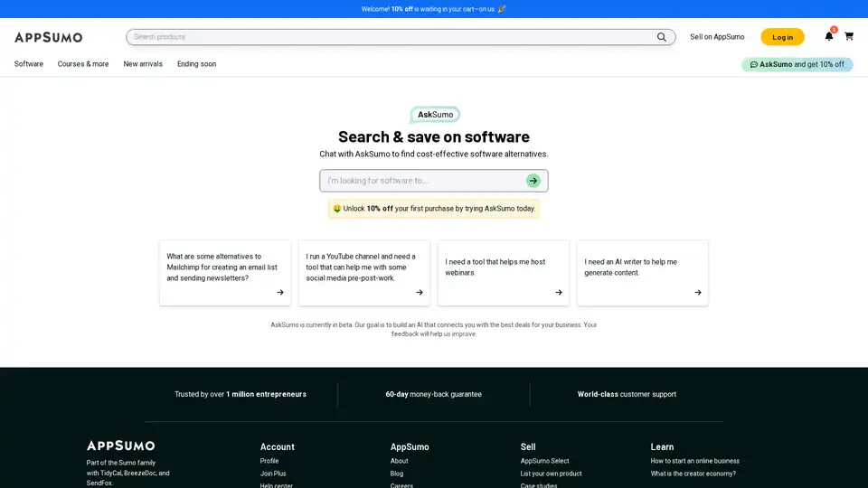Open the shopping cart
The height and width of the screenshot is (488, 868).
click(849, 37)
